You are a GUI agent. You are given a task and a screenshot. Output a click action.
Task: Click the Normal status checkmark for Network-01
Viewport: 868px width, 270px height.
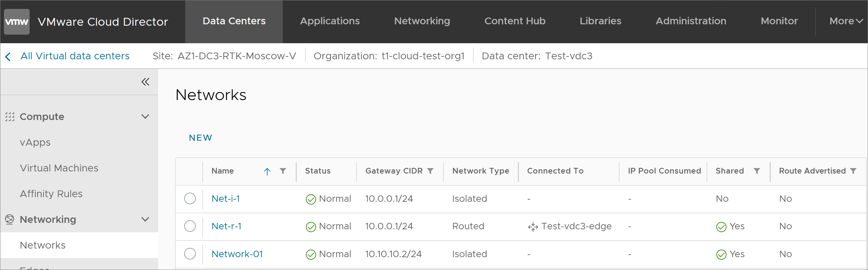click(x=311, y=255)
